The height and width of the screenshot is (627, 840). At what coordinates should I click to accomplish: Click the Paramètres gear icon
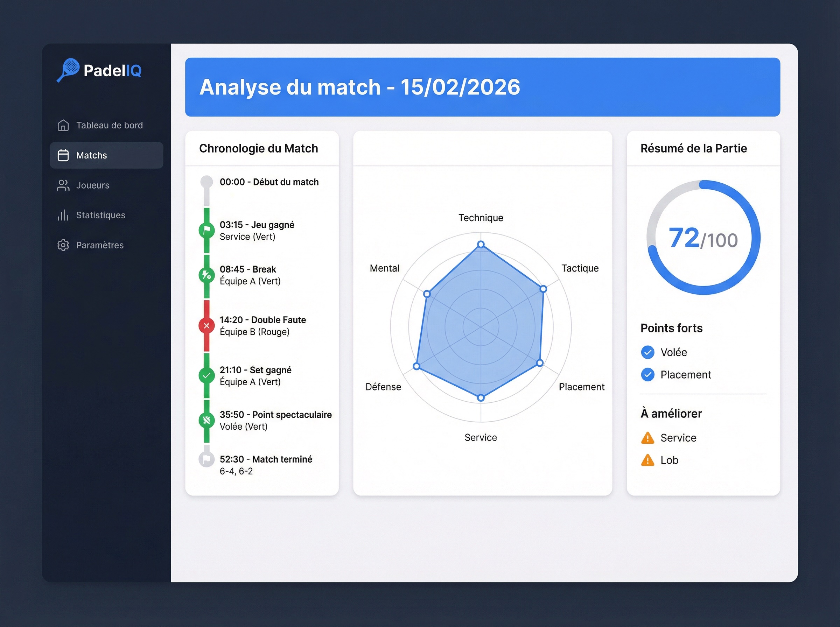coord(63,245)
